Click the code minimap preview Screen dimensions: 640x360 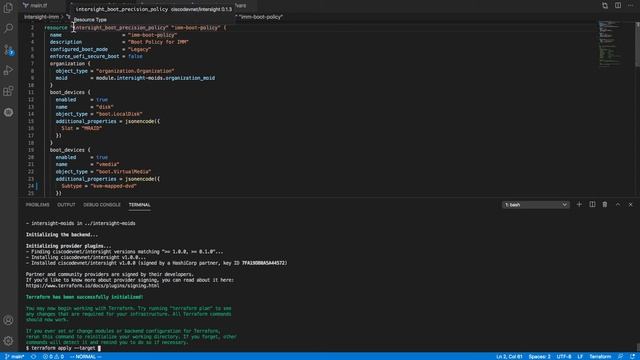point(611,44)
